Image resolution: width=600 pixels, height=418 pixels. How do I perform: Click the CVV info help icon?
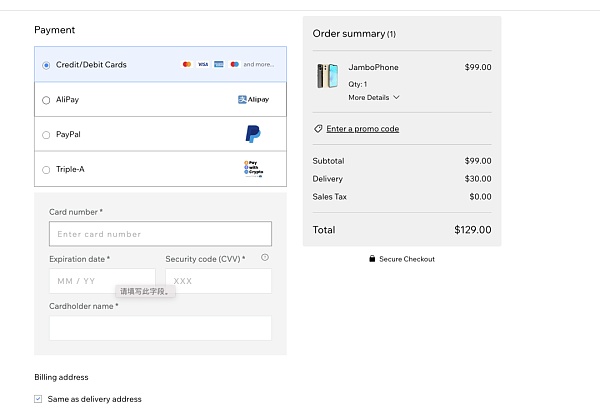265,258
